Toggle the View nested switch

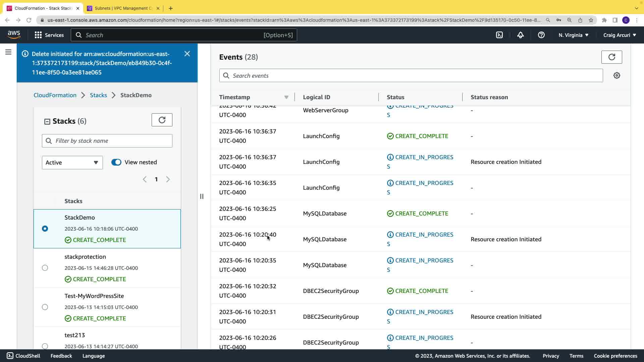[116, 162]
